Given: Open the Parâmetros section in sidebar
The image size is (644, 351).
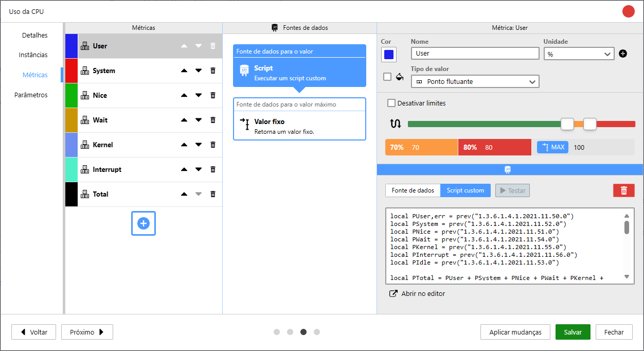Looking at the screenshot, I should coord(31,95).
